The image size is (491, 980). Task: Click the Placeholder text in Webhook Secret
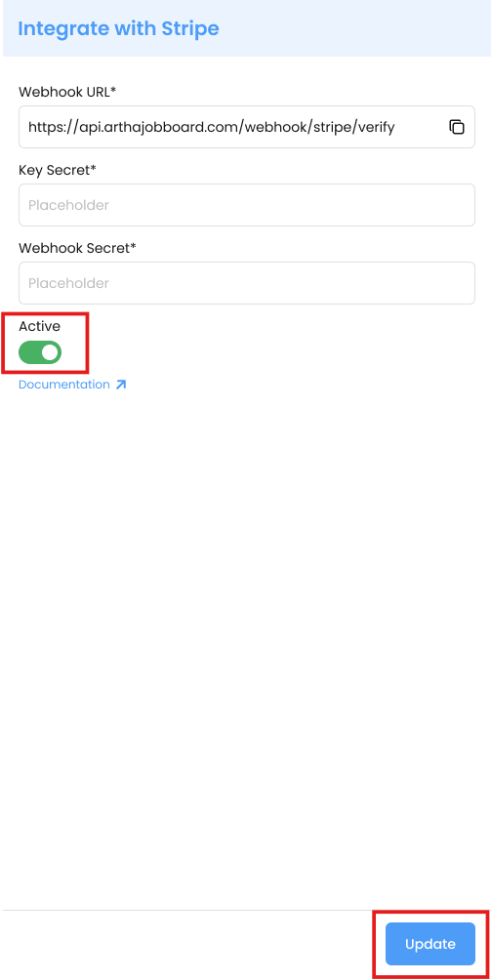point(68,283)
